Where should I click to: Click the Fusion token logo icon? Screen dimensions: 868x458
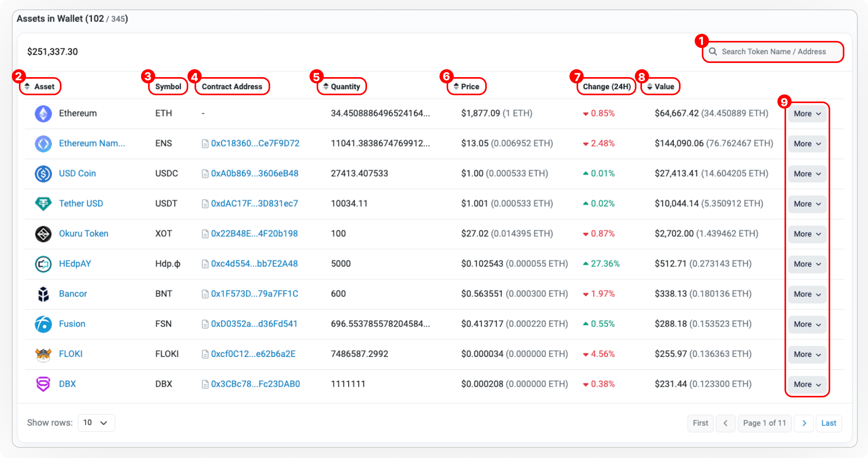coord(43,324)
